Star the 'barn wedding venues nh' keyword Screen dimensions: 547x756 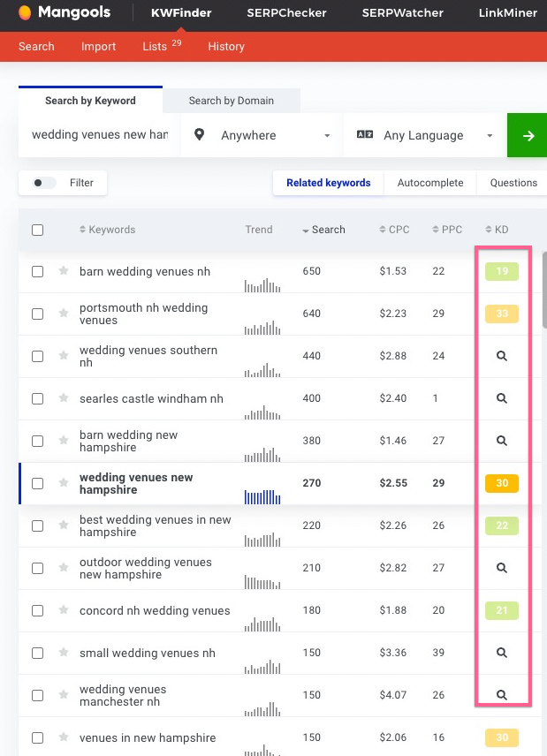pyautogui.click(x=64, y=271)
